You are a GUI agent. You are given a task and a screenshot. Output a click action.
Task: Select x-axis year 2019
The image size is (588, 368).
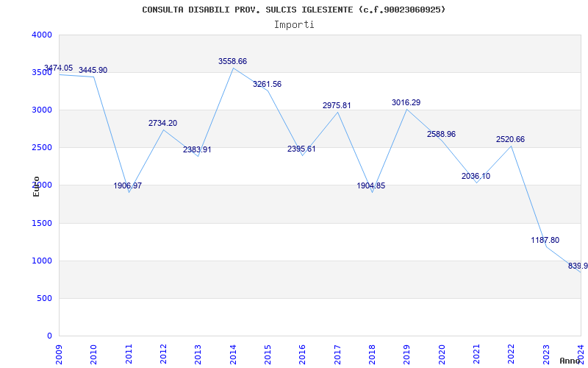click(407, 355)
